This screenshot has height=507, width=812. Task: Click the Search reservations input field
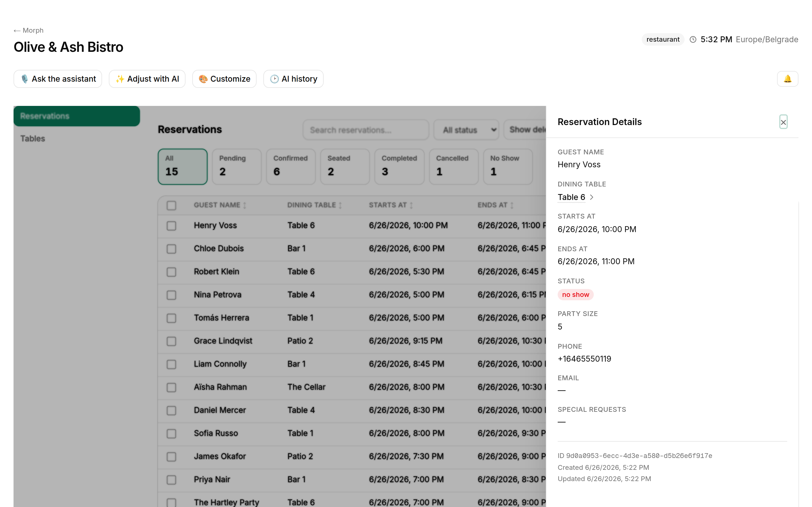pyautogui.click(x=366, y=130)
